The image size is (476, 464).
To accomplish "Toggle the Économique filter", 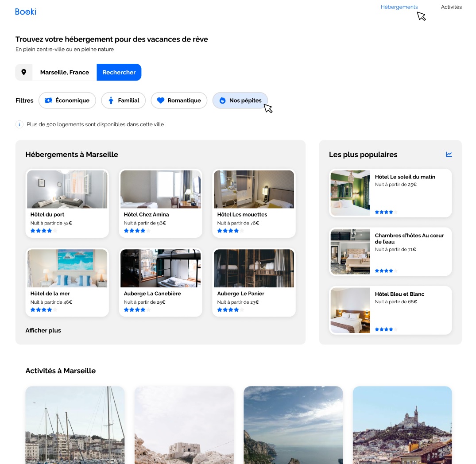I will (x=67, y=101).
